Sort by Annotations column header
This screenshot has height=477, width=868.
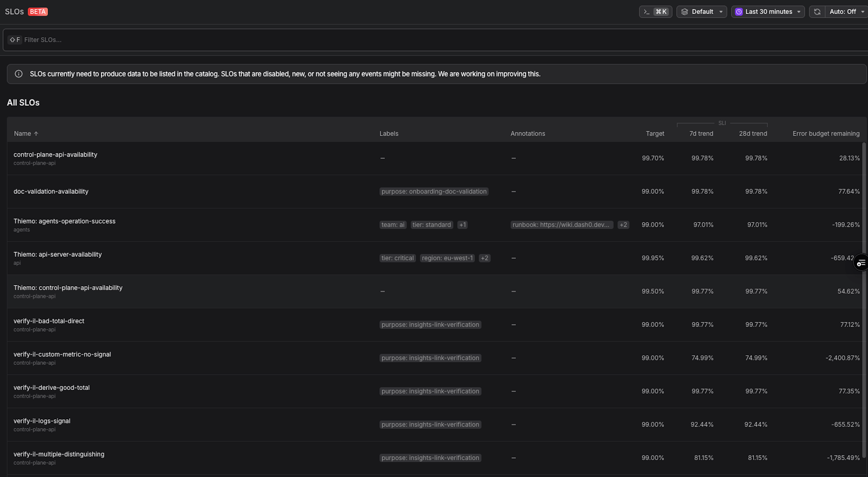528,133
